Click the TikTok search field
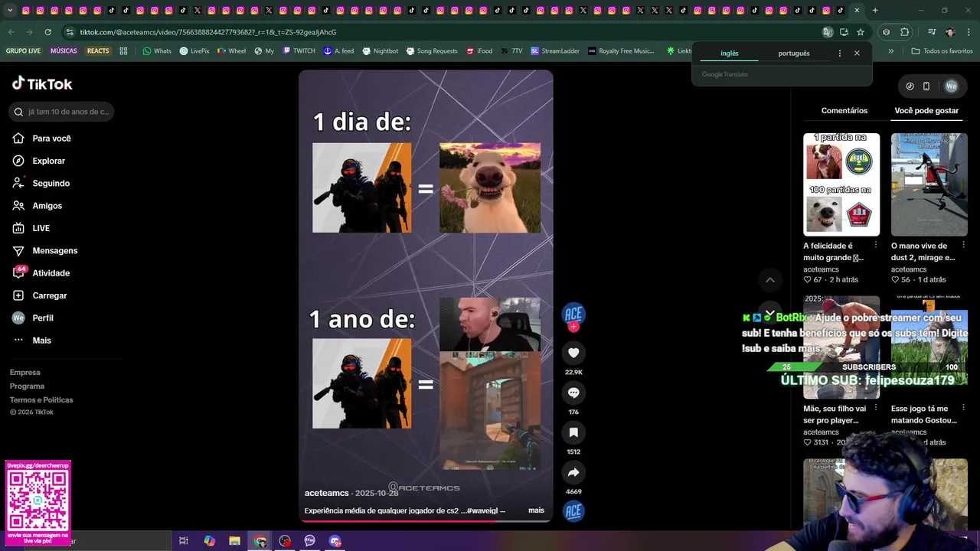The height and width of the screenshot is (551, 980). coord(62,112)
